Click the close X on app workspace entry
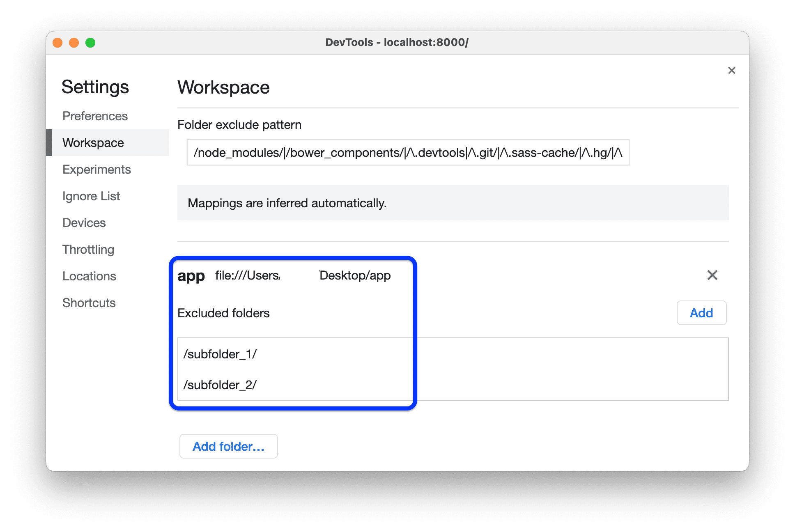 click(712, 275)
